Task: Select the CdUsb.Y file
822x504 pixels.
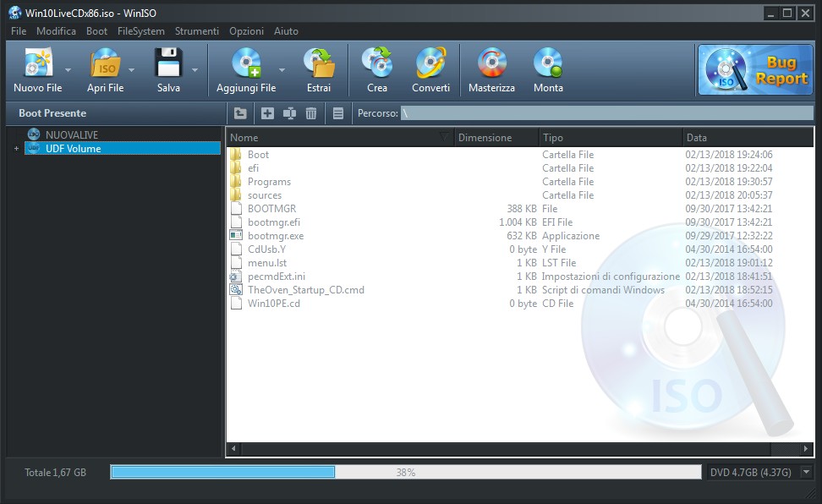Action: (x=267, y=249)
